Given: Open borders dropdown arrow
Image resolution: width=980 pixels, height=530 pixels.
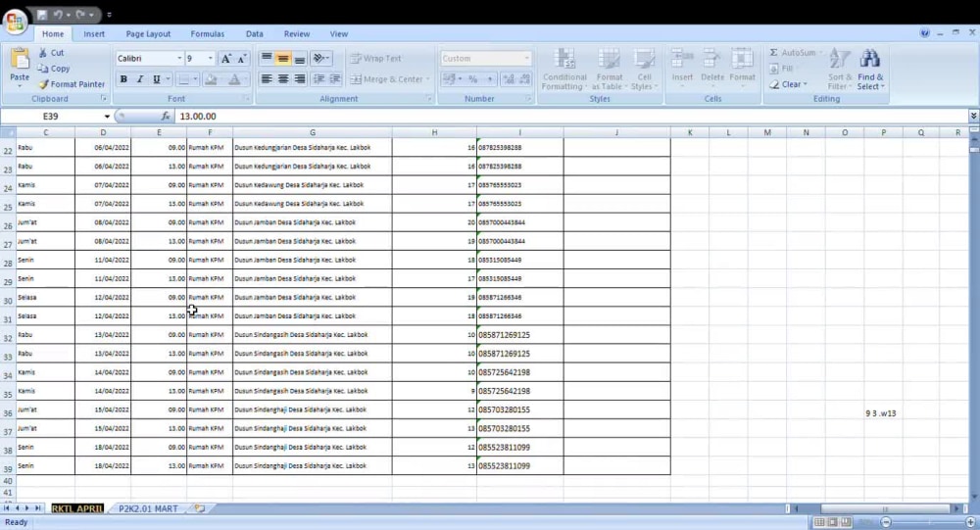Looking at the screenshot, I should coord(195,79).
